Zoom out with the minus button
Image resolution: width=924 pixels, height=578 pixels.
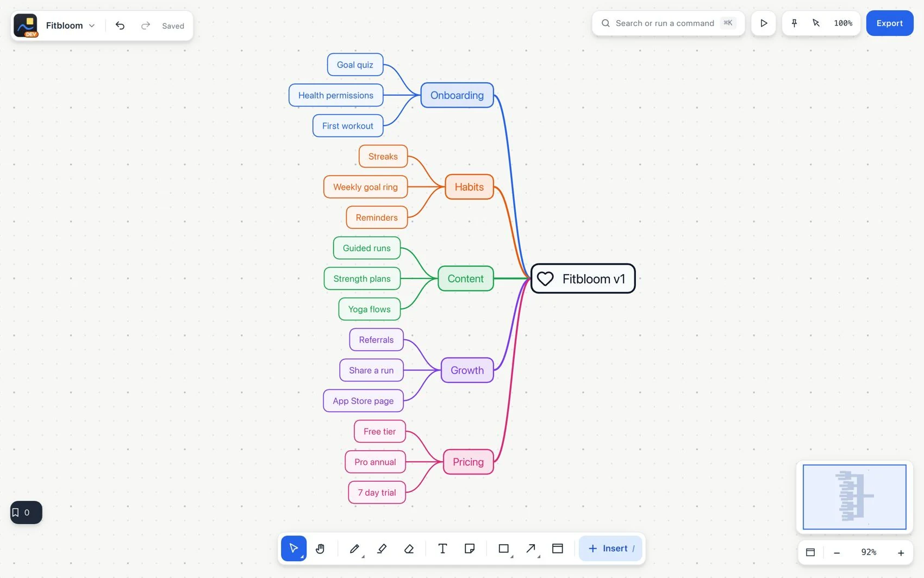837,552
